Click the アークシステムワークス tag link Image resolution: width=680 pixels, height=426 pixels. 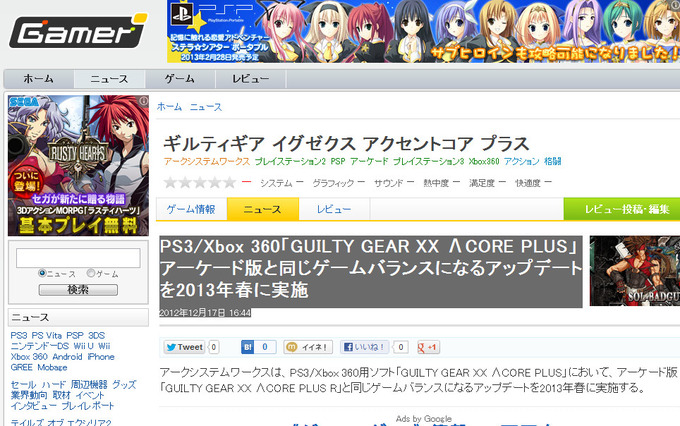click(207, 161)
